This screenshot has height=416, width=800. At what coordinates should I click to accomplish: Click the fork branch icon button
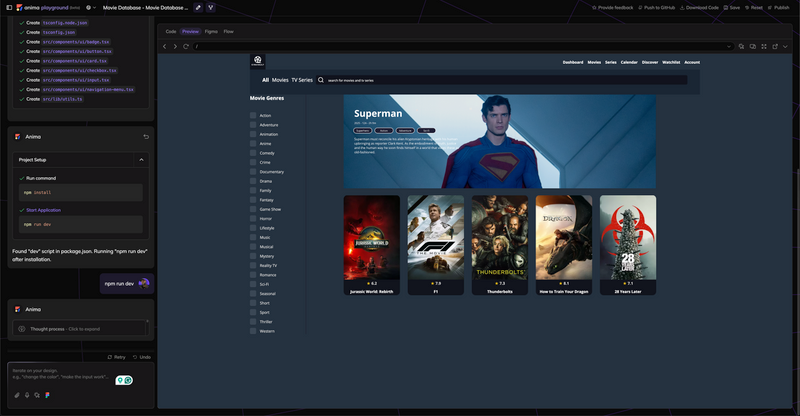(210, 8)
